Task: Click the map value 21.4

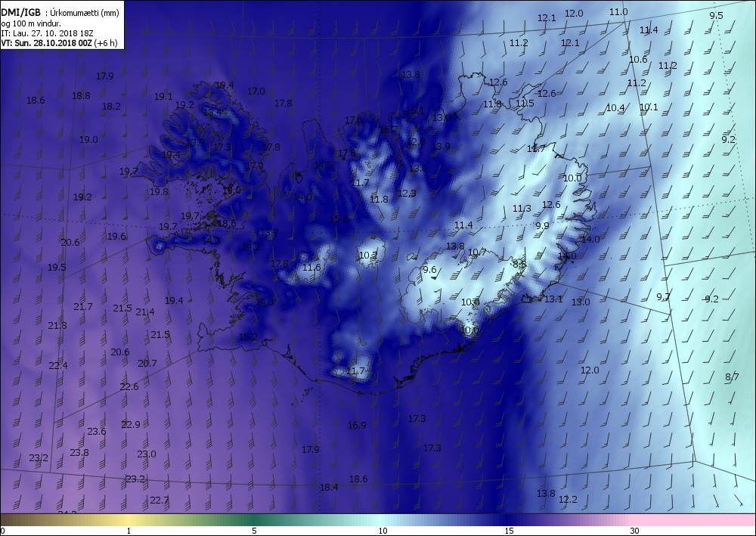Action: 145,312
